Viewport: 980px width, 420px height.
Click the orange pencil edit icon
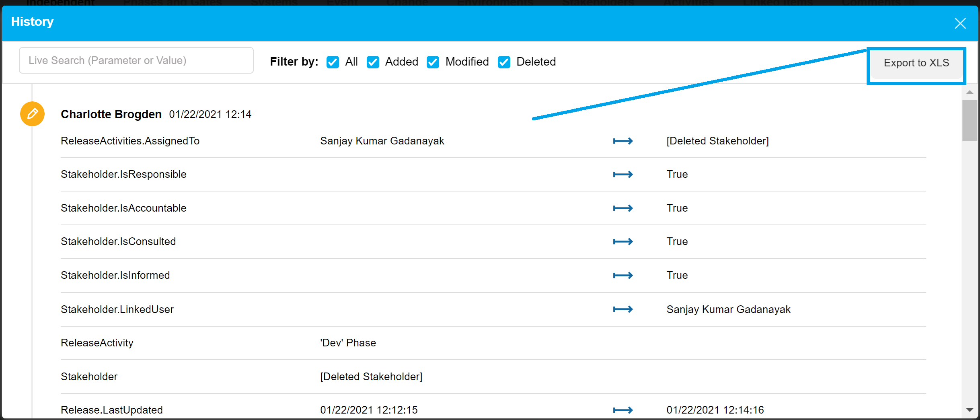32,114
